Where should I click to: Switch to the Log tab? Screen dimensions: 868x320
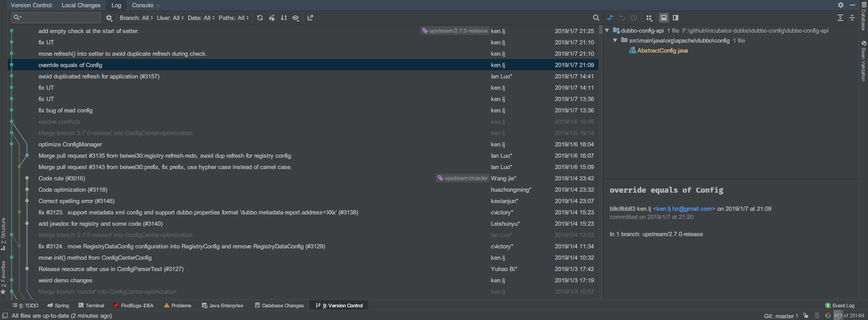(116, 5)
